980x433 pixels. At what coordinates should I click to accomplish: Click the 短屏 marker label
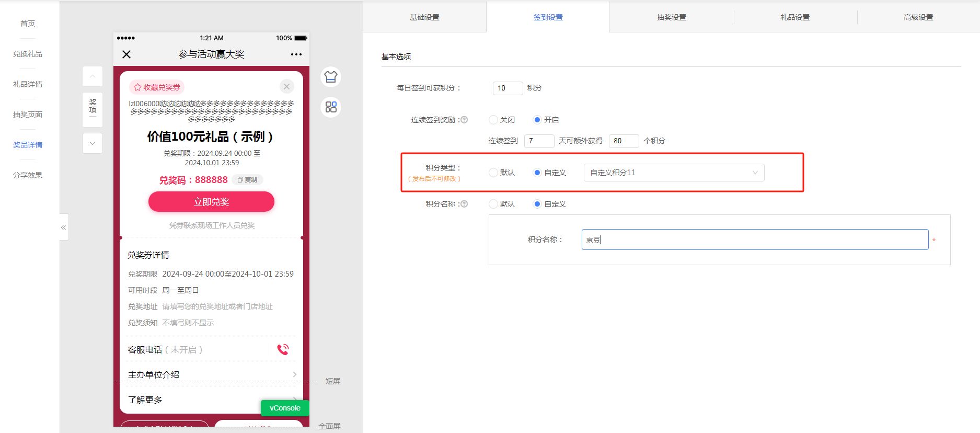[x=332, y=381]
